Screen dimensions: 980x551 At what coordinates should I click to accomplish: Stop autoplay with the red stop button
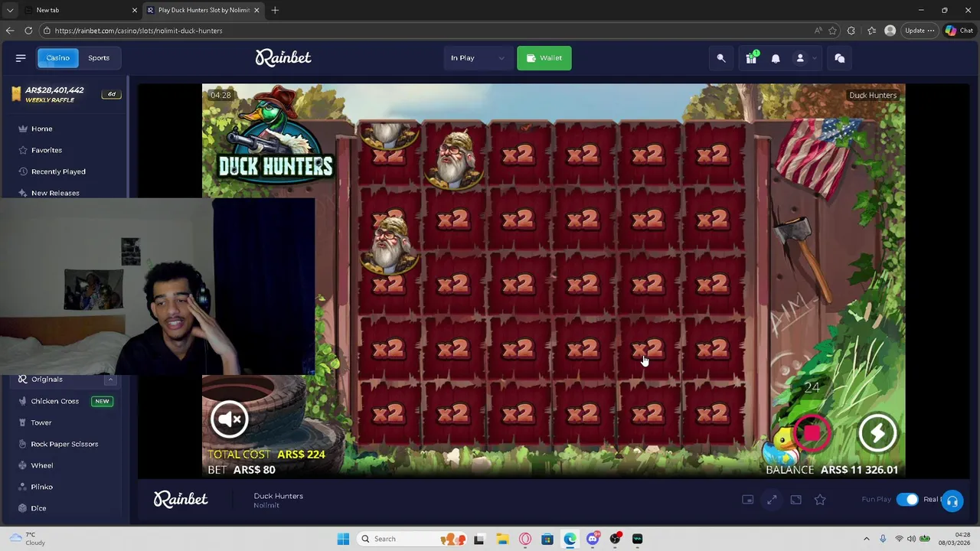(x=812, y=433)
